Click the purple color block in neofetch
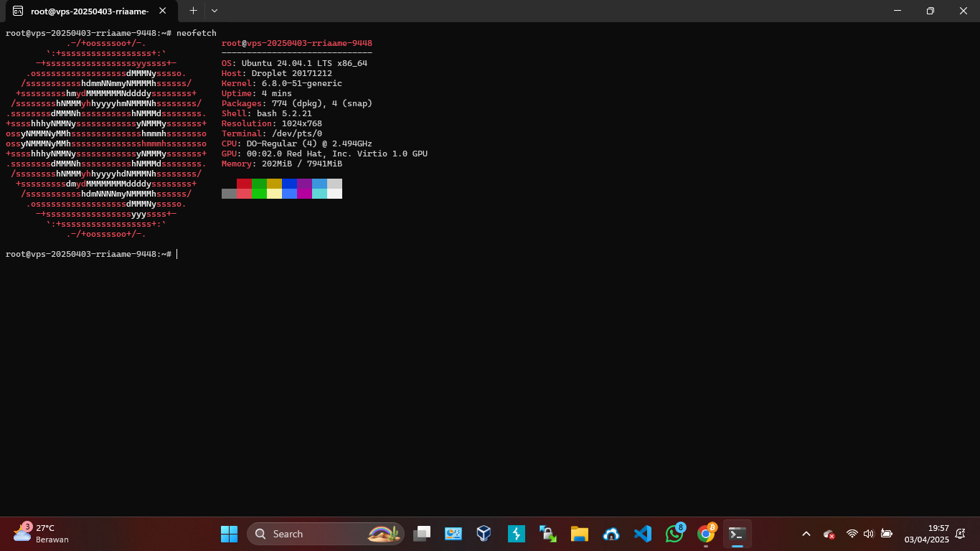The height and width of the screenshot is (551, 980). click(x=304, y=184)
